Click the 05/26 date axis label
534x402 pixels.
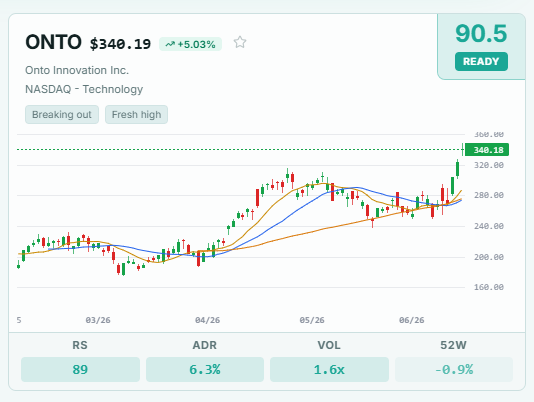click(x=312, y=320)
